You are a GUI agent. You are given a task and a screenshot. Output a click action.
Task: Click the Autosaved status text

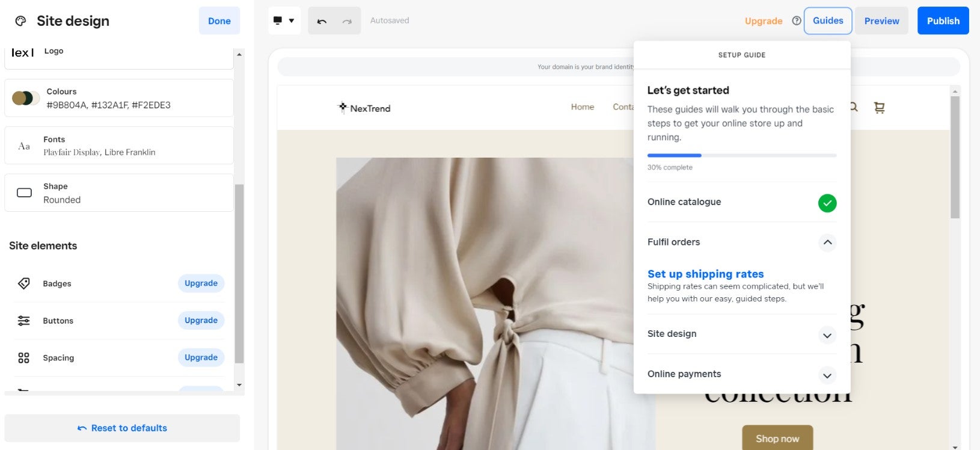(x=390, y=20)
